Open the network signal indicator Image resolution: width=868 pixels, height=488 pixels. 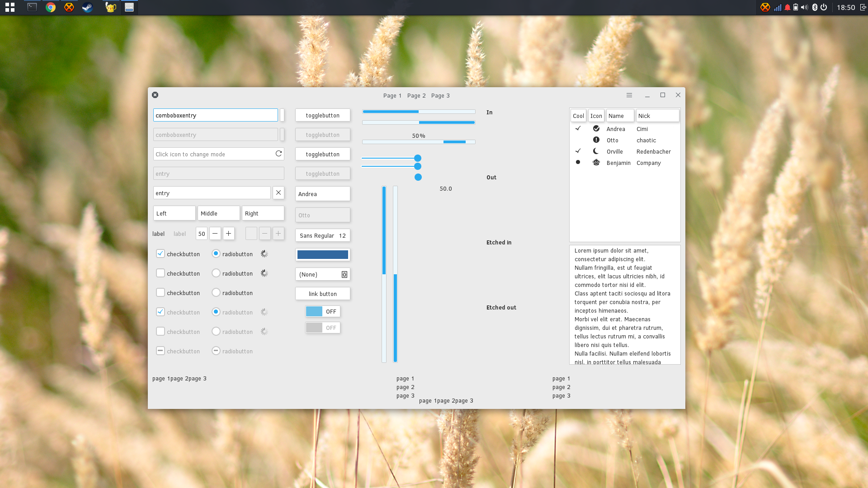[778, 7]
